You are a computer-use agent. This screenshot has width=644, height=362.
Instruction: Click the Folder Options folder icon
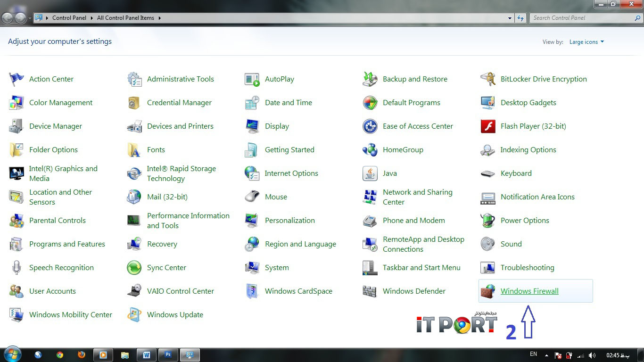click(x=17, y=150)
